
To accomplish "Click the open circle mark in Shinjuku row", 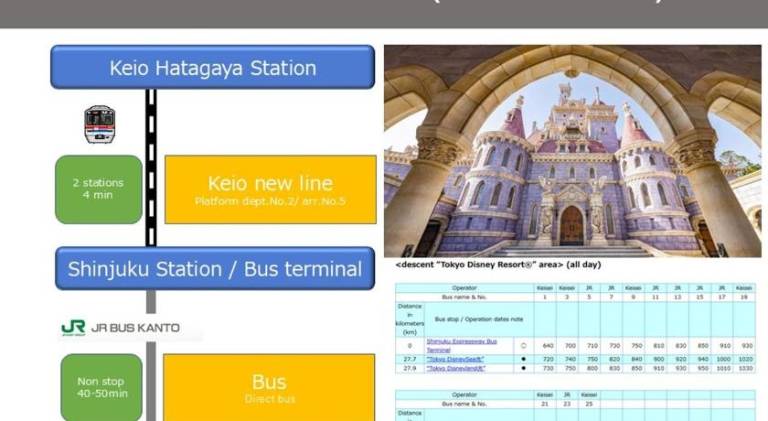I will (523, 346).
